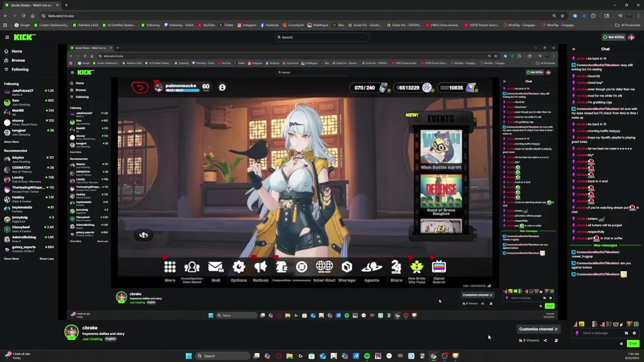This screenshot has height=362, width=644.
Task: Open Classybeef channel in Recommended list
Action: [29, 229]
